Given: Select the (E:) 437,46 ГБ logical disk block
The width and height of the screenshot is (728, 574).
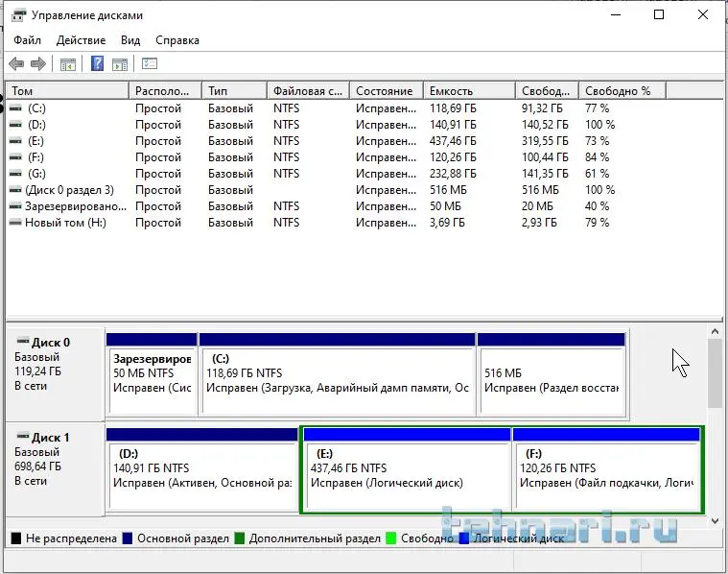Looking at the screenshot, I should point(407,469).
